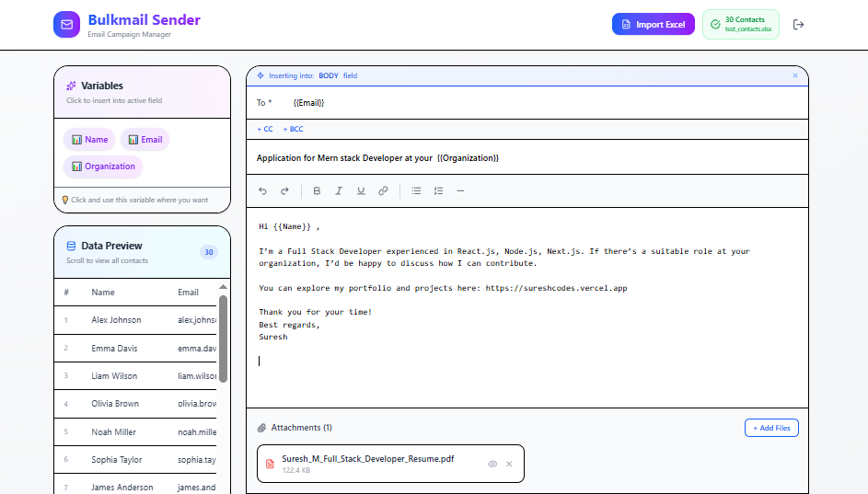
Task: Click the {{Name}} placeholder in the body
Action: (292, 226)
